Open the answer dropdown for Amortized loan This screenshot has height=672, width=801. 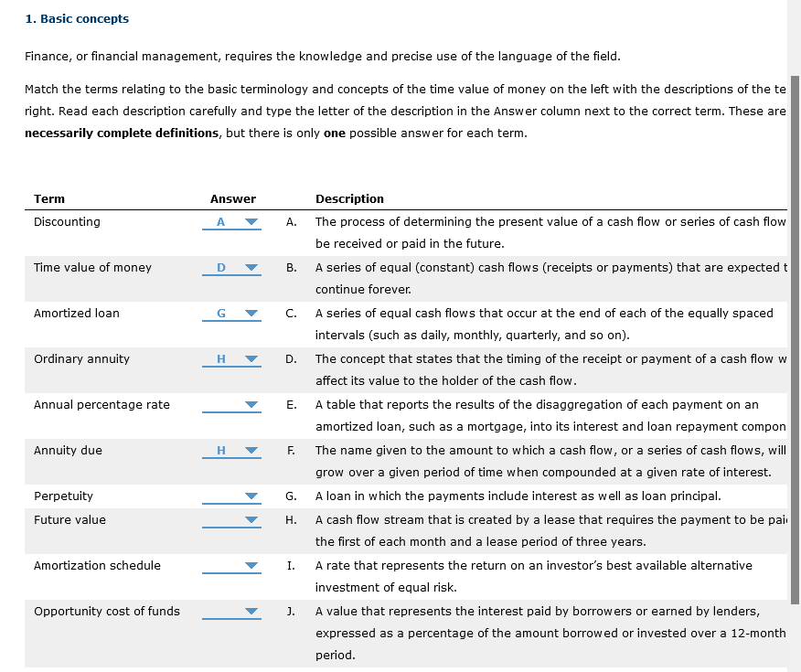tap(251, 313)
